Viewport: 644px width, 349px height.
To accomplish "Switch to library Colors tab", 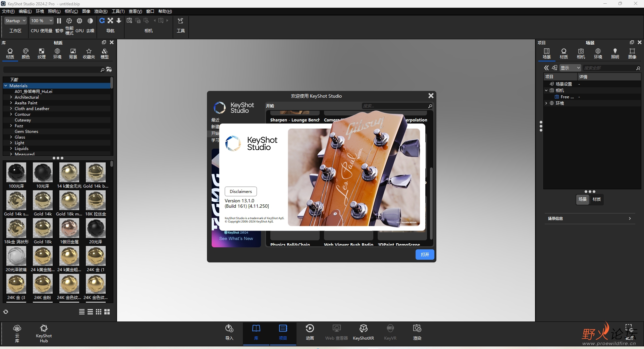I will click(26, 54).
